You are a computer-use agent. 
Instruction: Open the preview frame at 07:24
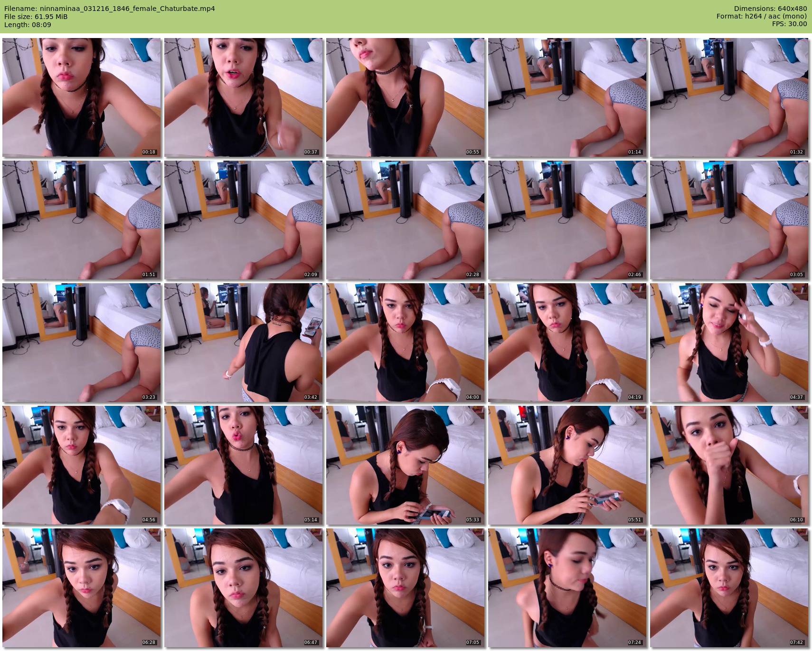(x=567, y=588)
